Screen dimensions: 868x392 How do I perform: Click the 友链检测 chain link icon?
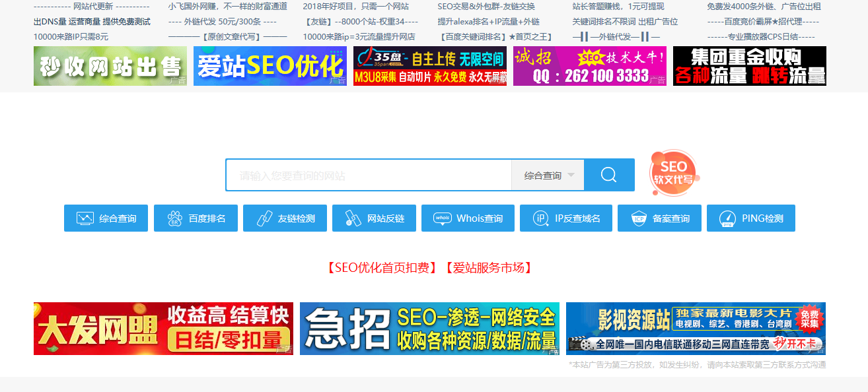264,218
